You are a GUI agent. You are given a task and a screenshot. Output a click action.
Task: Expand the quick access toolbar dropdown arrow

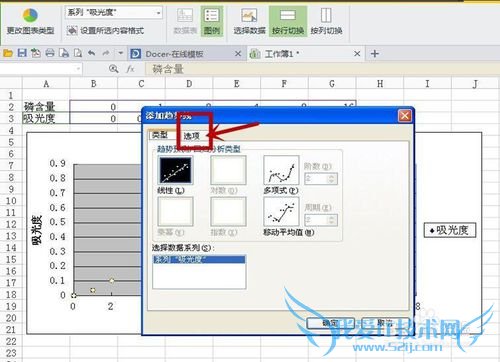[121, 53]
